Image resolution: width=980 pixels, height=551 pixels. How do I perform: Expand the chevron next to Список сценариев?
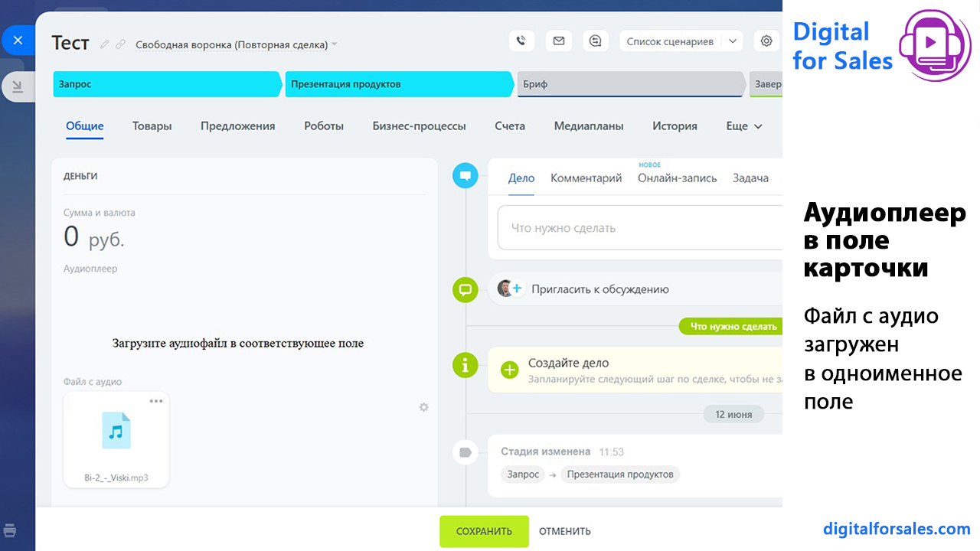point(732,41)
